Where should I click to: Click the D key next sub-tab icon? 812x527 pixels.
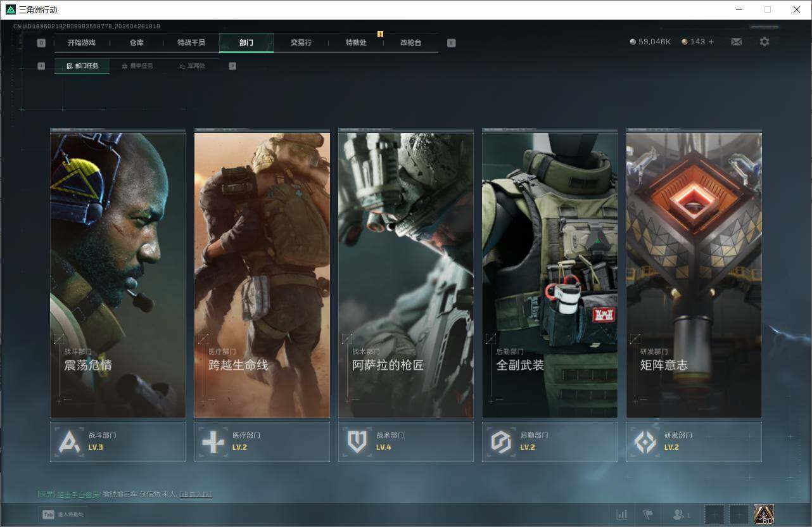(x=232, y=66)
